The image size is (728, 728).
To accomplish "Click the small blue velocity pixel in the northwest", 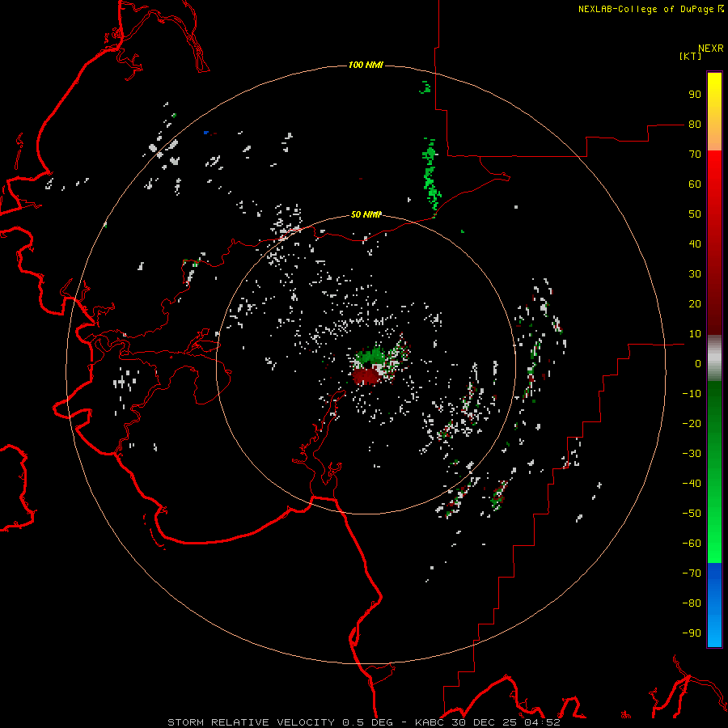I will pos(206,133).
